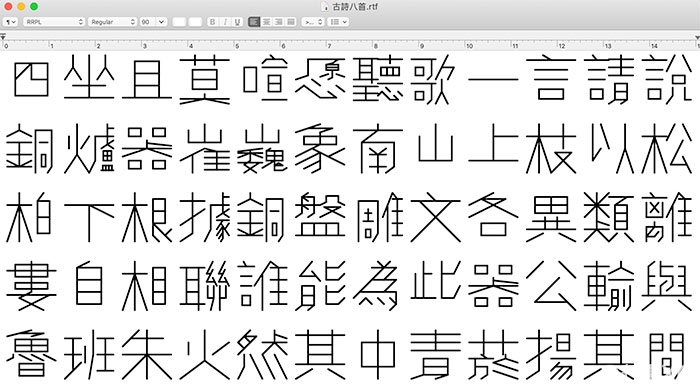The image size is (700, 389).
Task: Click the document icon in the title bar
Action: click(x=325, y=7)
